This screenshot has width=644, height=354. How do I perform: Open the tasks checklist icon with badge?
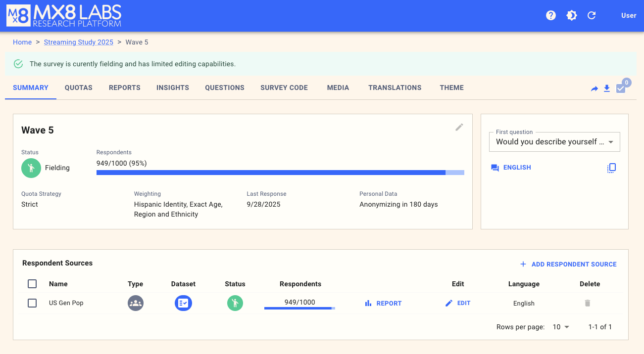pyautogui.click(x=621, y=88)
